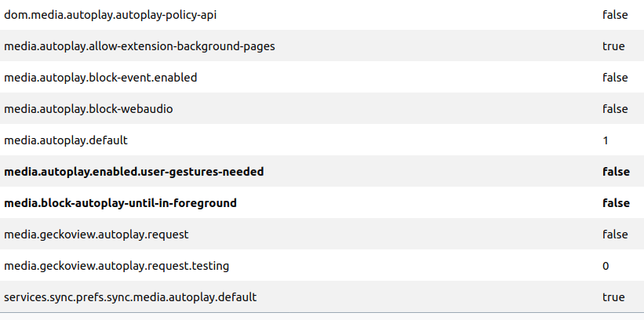Image resolution: width=644 pixels, height=320 pixels.
Task: Click the value 0 of autoplay.request.testing
Action: [x=606, y=266]
